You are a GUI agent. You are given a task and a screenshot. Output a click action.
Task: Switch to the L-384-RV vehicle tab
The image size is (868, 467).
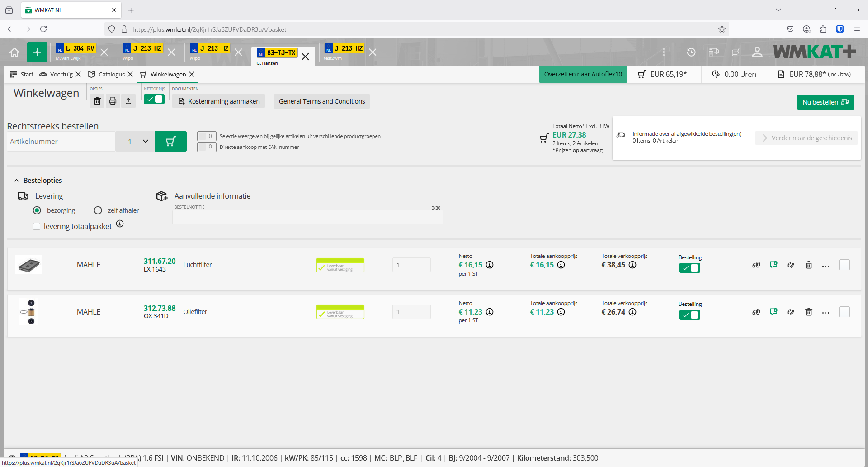point(75,49)
